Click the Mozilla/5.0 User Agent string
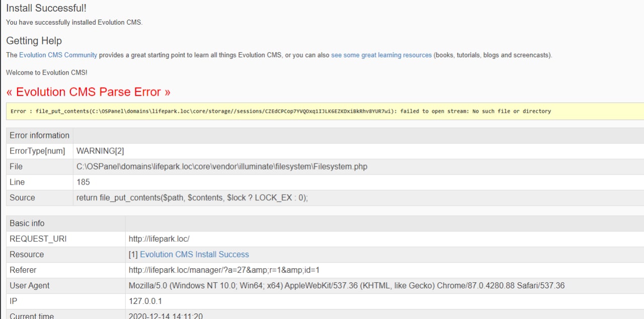 point(347,286)
